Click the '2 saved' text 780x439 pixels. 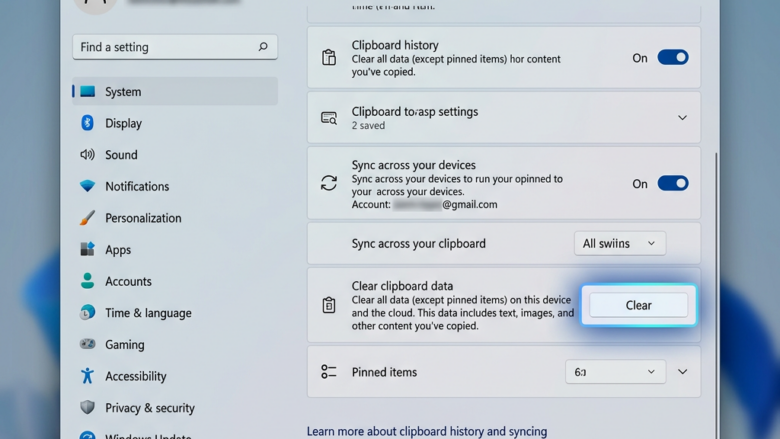tap(368, 126)
